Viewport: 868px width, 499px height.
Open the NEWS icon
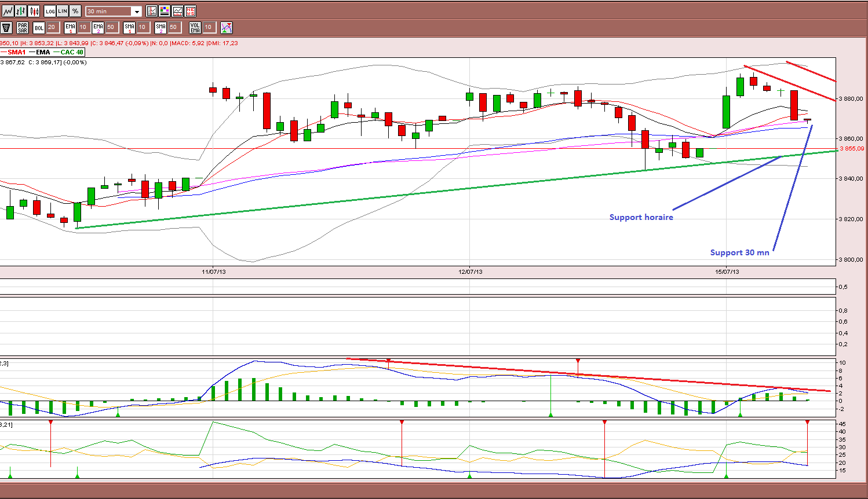[x=190, y=11]
